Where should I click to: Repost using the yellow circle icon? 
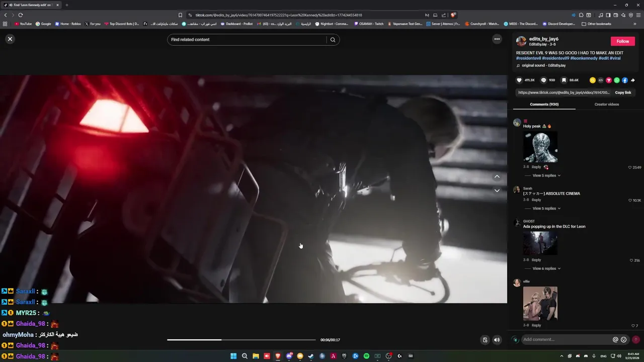(x=592, y=80)
